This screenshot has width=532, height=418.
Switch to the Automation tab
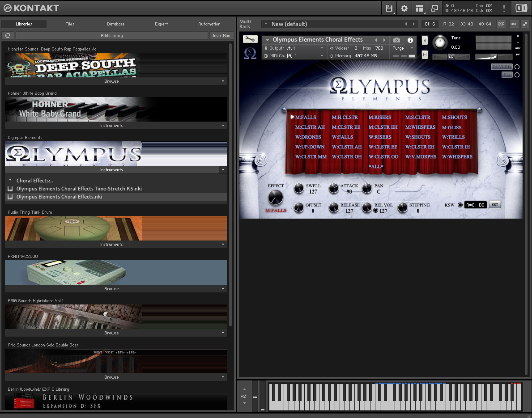pyautogui.click(x=209, y=24)
